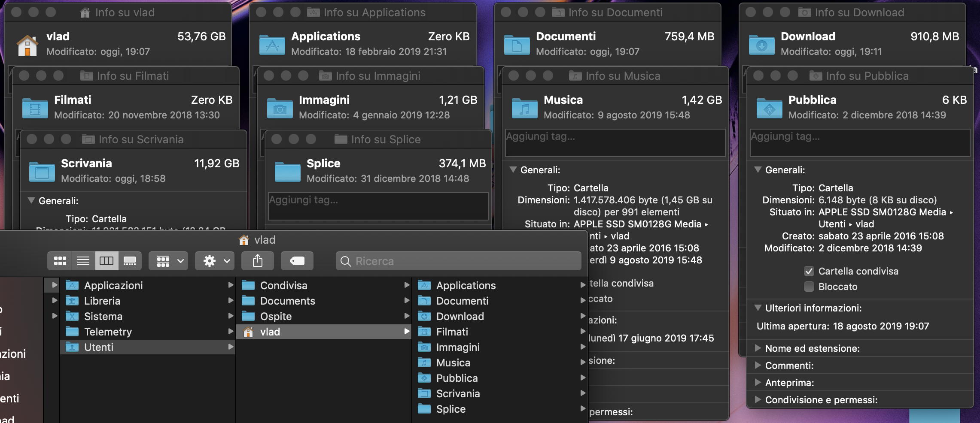Collapse the Generali section in Scrivania info

pyautogui.click(x=31, y=201)
